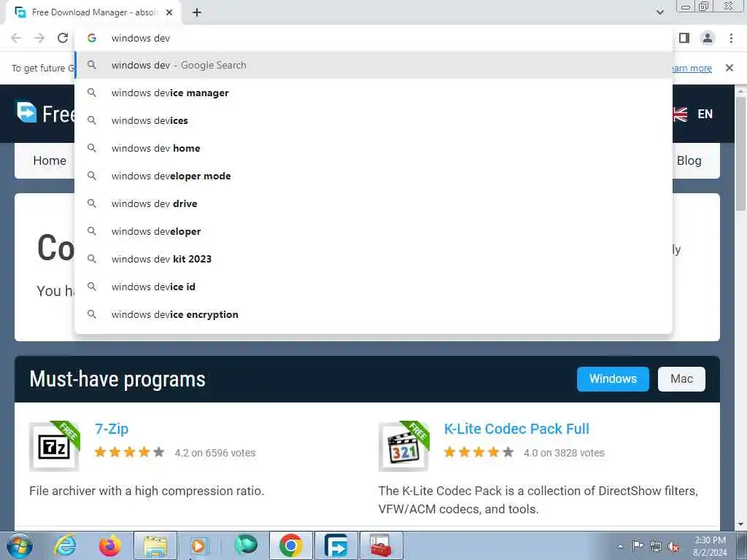747x560 pixels.
Task: Click the scrollbar down arrow
Action: pos(740,525)
